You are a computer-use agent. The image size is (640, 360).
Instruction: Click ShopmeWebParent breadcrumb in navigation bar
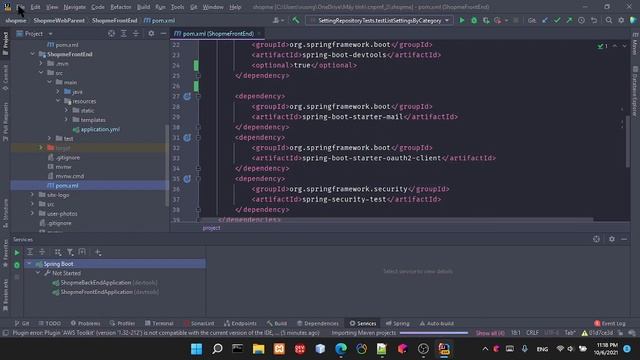59,20
